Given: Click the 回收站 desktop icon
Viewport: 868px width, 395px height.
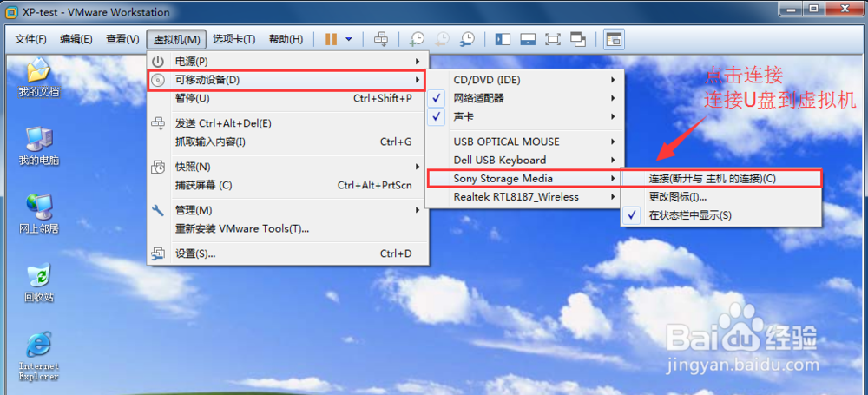Looking at the screenshot, I should pos(39,282).
